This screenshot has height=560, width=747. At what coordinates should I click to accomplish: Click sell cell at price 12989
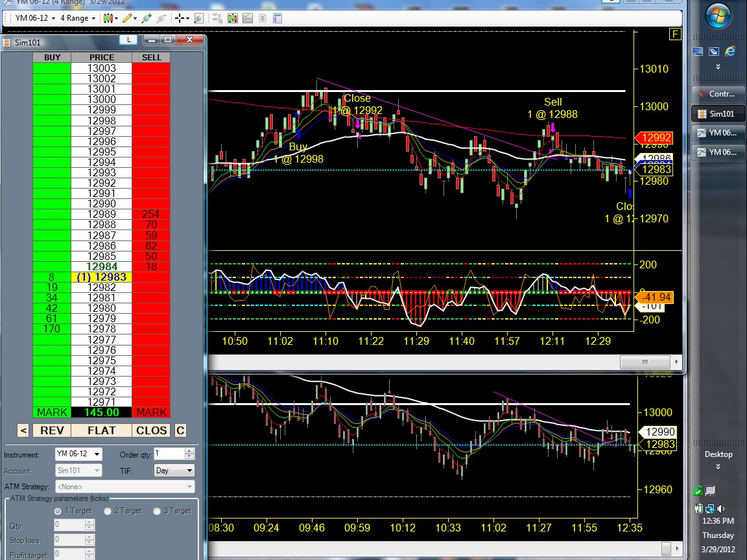click(151, 215)
